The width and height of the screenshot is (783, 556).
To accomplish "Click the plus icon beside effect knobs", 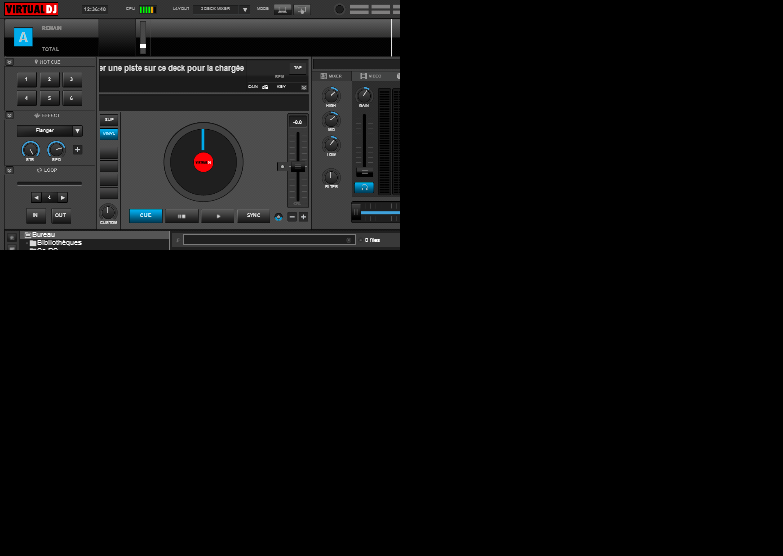I will [x=77, y=149].
